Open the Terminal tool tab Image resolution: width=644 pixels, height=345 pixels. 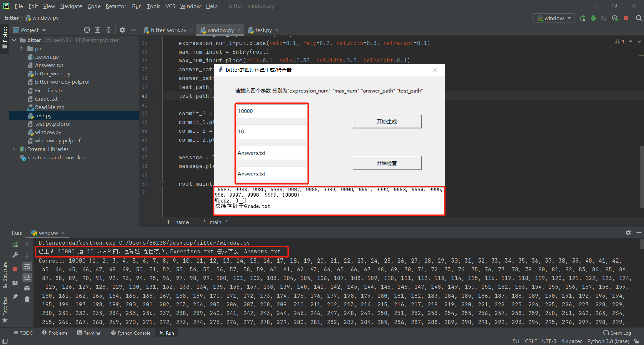(x=89, y=333)
